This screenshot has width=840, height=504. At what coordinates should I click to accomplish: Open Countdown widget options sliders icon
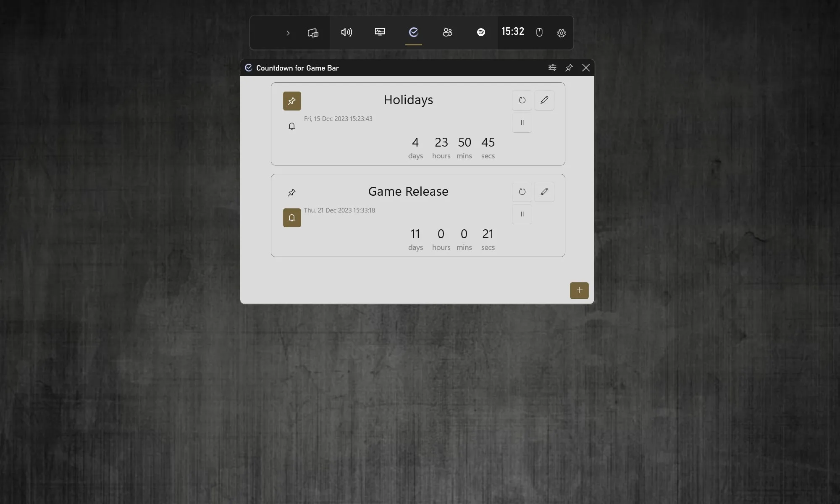(x=552, y=68)
